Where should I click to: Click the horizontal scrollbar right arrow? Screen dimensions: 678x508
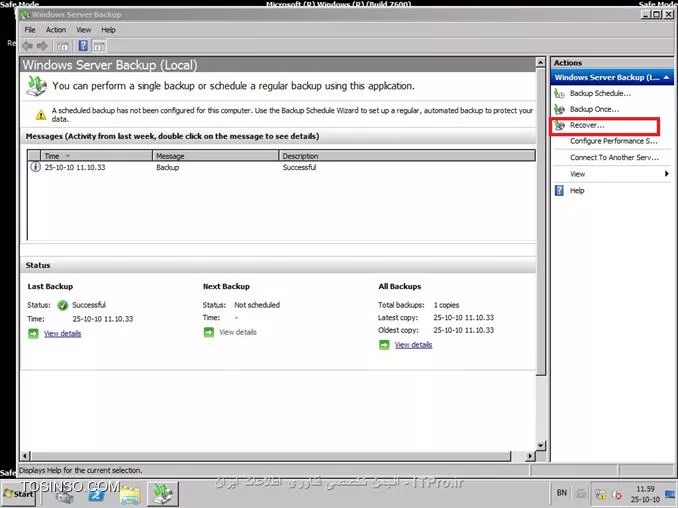(530, 456)
